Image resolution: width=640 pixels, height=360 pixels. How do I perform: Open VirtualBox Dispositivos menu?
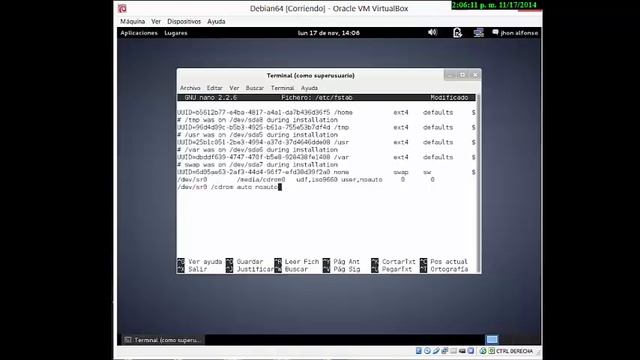(x=184, y=21)
